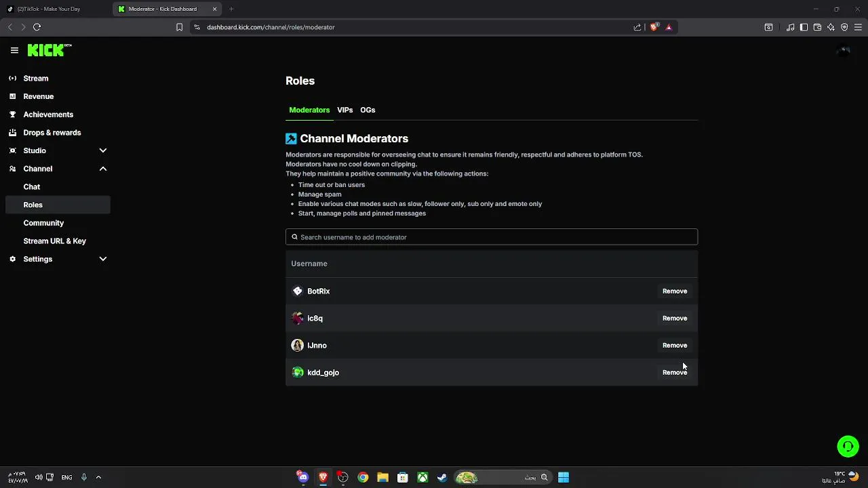Reload the page
The height and width of the screenshot is (488, 868).
click(37, 27)
